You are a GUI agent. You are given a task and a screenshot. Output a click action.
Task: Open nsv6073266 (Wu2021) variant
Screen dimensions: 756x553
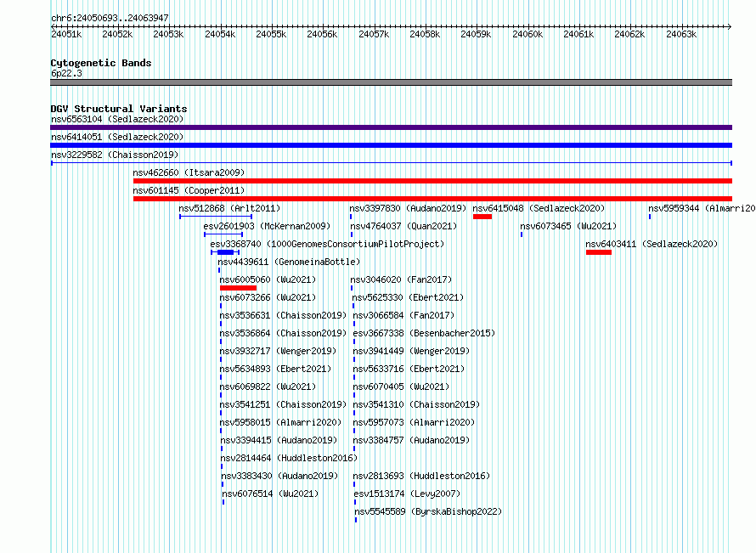point(268,297)
